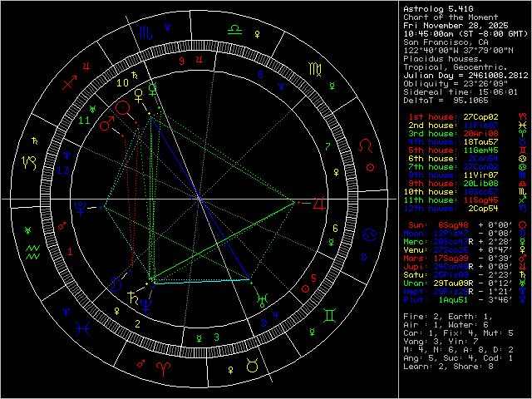This screenshot has height=399, width=532.
Task: Click the Pisces symbol in the 2nd house row
Action: pyautogui.click(x=523, y=125)
